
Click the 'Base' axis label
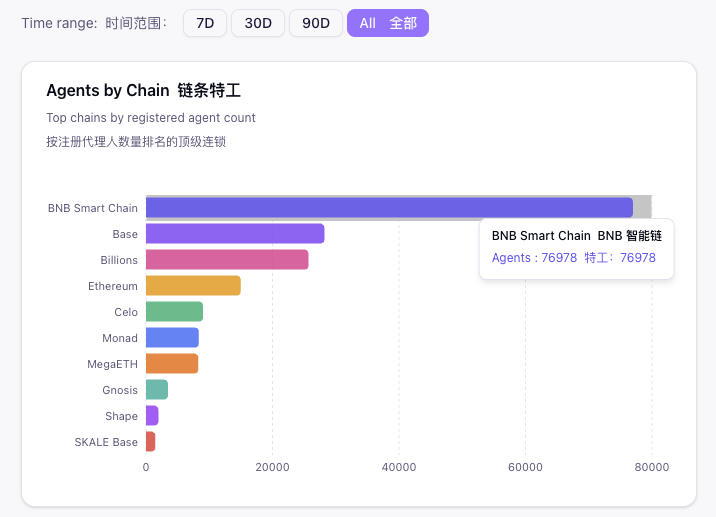pyautogui.click(x=125, y=234)
